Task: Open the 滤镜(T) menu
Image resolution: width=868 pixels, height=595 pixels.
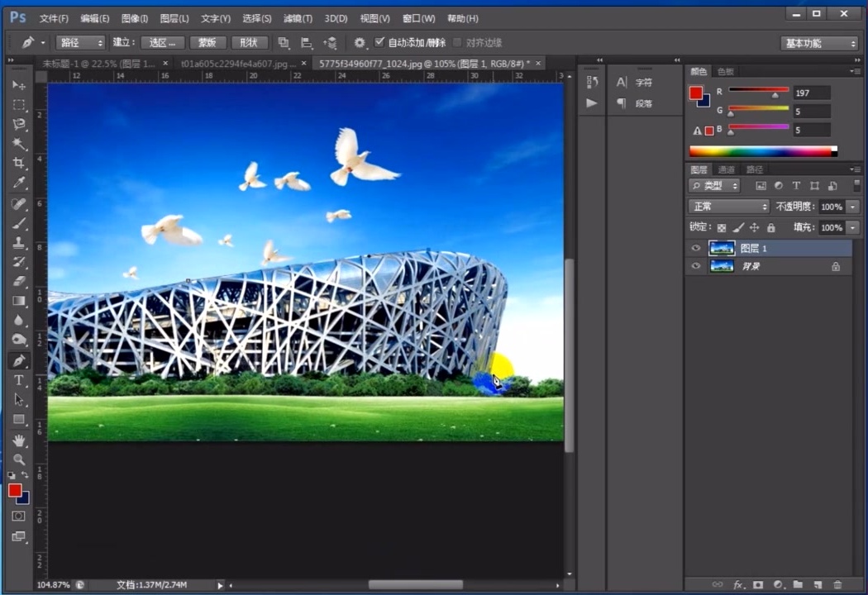Action: tap(298, 18)
